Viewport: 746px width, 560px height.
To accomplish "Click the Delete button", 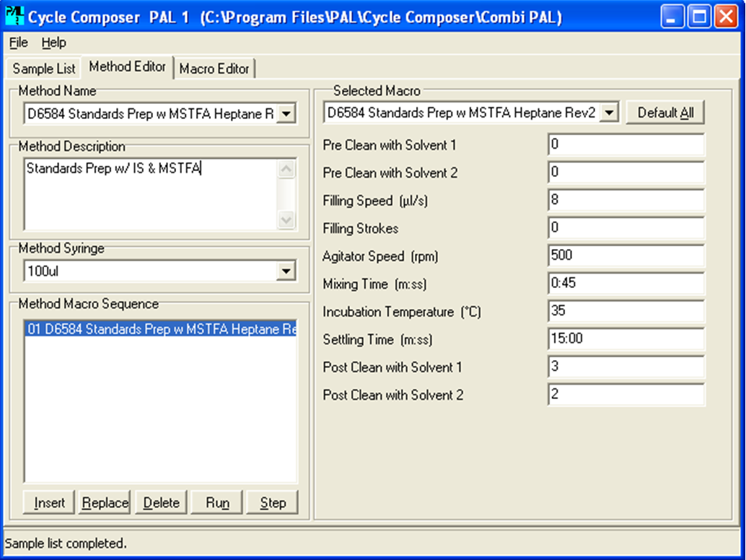I will point(161,502).
